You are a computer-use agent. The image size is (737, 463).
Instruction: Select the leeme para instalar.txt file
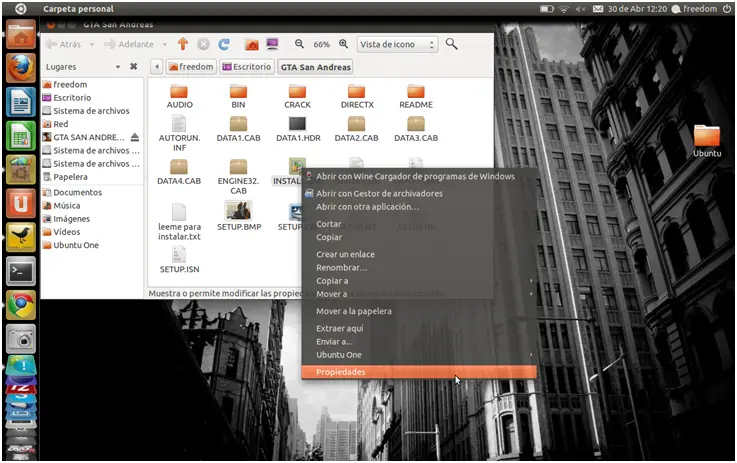pos(179,222)
